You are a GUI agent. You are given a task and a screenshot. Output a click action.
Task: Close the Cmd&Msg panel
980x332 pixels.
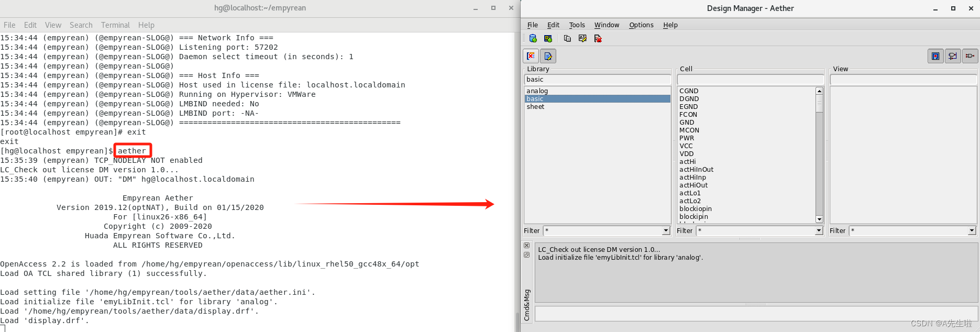pos(526,246)
